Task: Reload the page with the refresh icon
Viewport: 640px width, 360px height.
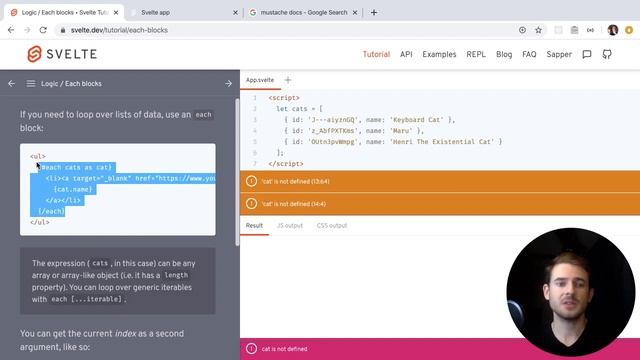Action: 43,30
